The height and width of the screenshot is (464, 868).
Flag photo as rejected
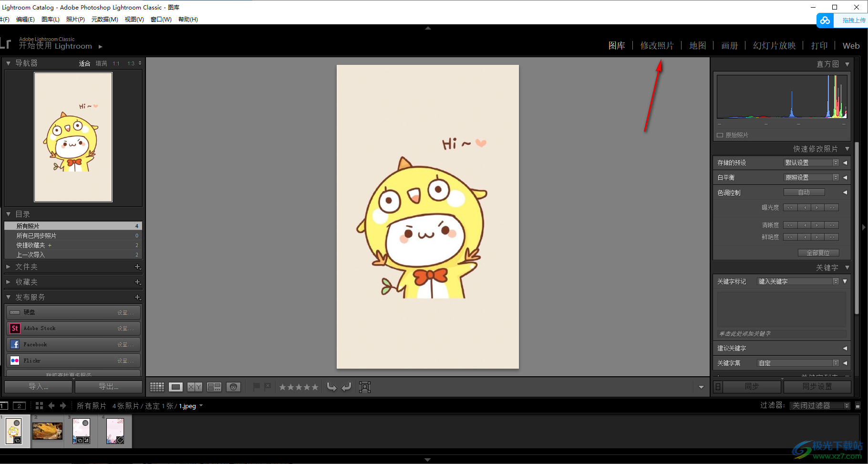(x=268, y=387)
